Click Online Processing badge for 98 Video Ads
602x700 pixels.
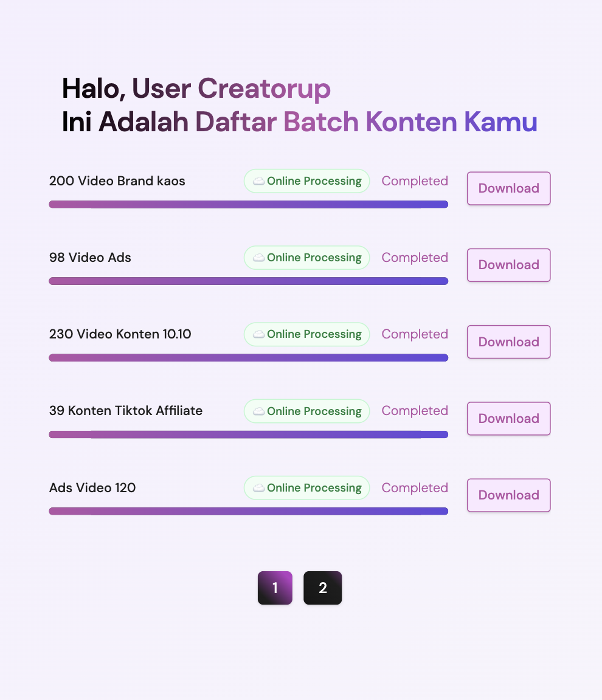click(x=307, y=258)
